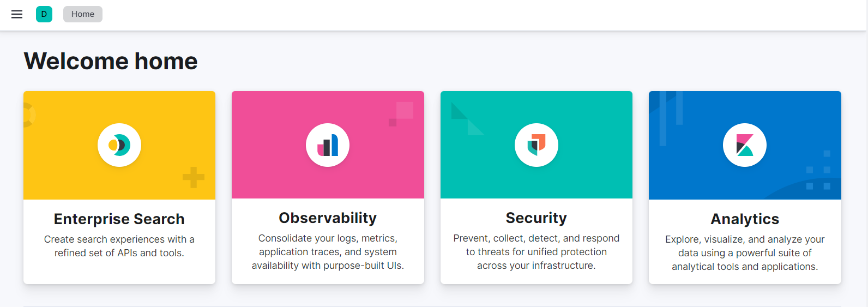The height and width of the screenshot is (307, 868).
Task: Open the hamburger navigation menu
Action: tap(17, 14)
